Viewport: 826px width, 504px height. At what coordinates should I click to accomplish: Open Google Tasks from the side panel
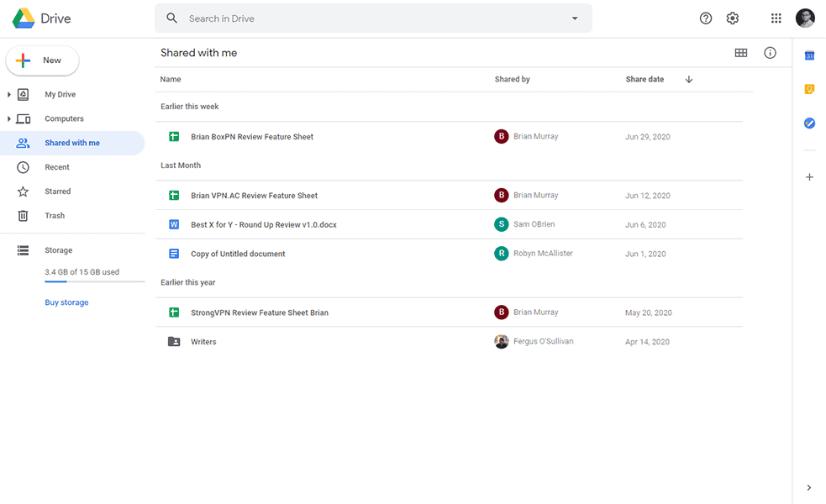(809, 123)
